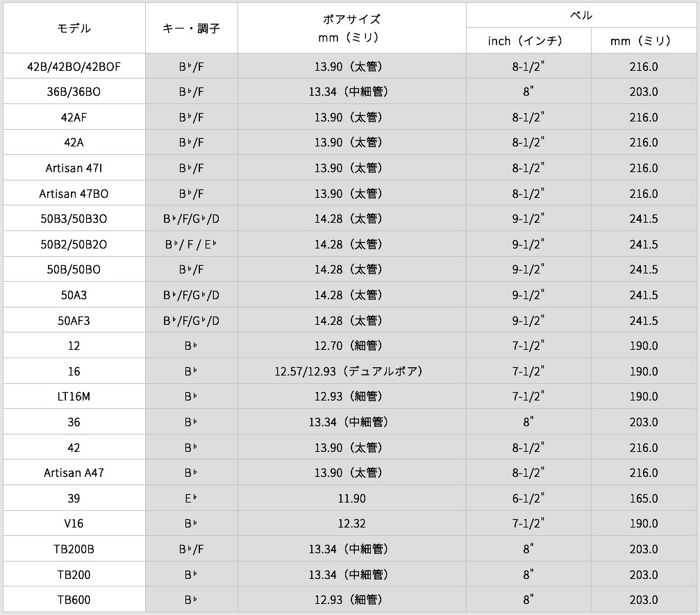The width and height of the screenshot is (700, 615).
Task: Select the TB600 model cell
Action: 74,600
